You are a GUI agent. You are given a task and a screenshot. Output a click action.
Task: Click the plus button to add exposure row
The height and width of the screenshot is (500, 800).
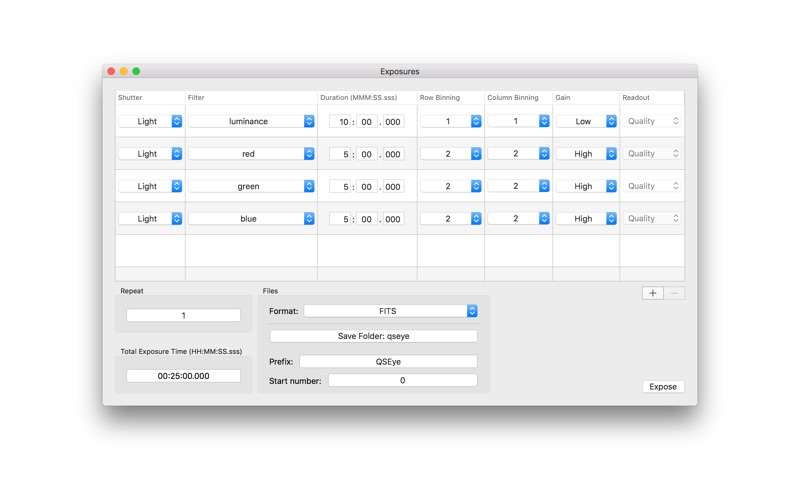click(x=652, y=293)
